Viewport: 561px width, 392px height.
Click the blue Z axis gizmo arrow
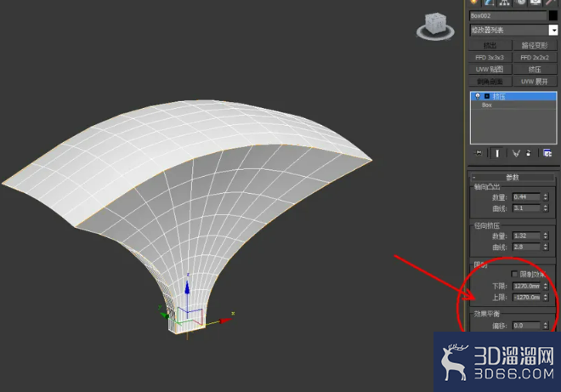[x=187, y=288]
